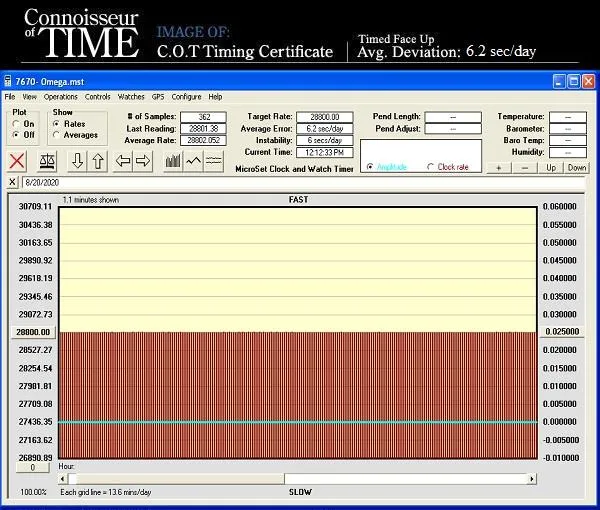Click the plus (+) button
Viewport: 600px width, 510px height.
point(499,168)
